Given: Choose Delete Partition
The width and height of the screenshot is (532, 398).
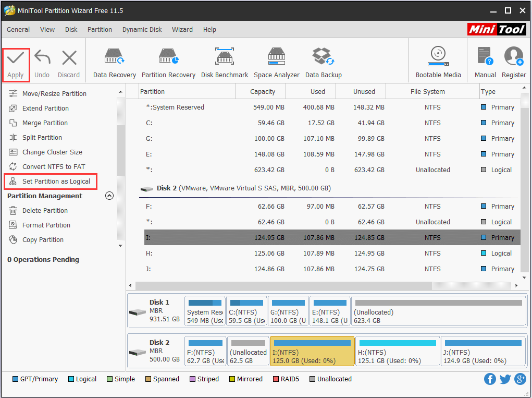Looking at the screenshot, I should [x=38, y=211].
